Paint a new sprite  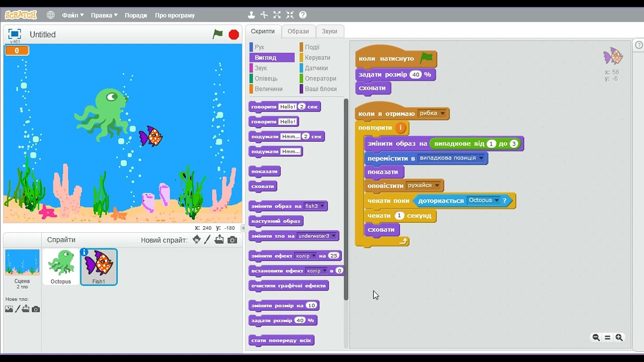tap(207, 240)
